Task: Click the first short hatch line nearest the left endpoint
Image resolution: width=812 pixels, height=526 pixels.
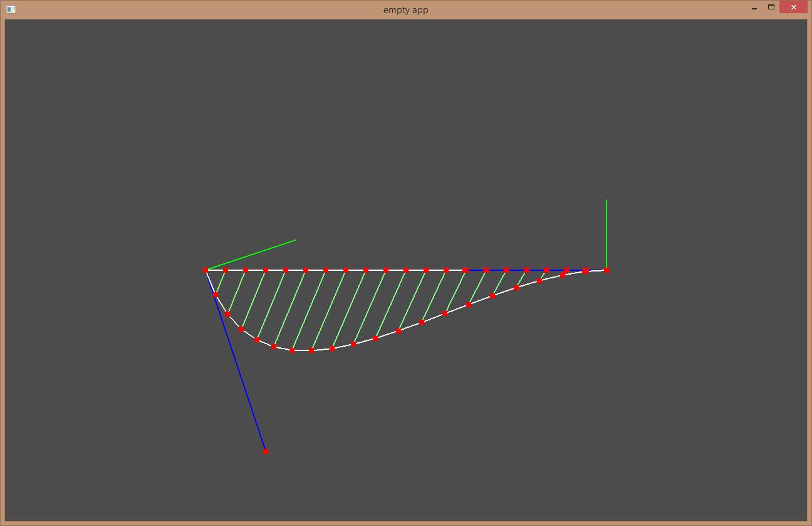Action: 221,282
